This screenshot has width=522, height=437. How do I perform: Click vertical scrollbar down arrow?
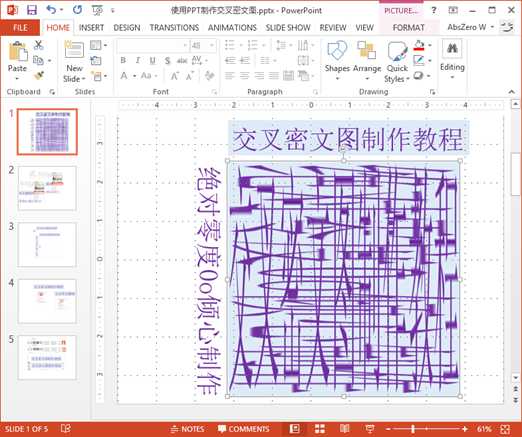tap(515, 378)
